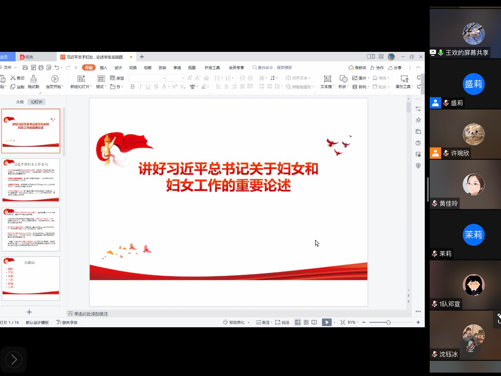Screen dimensions: 501x380
Task: Open the File menu
Action: [x=7, y=68]
